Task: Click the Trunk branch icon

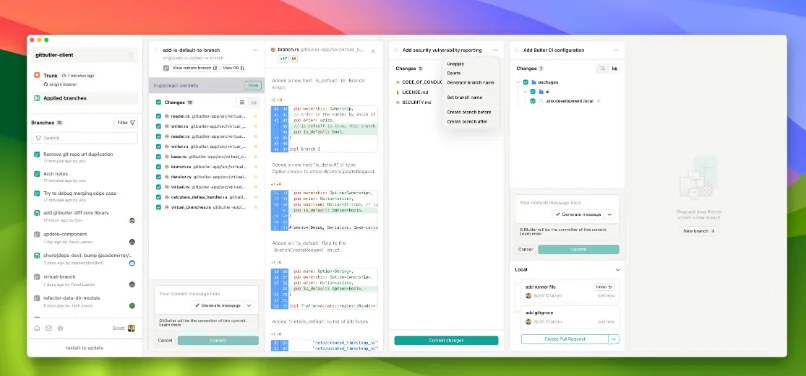Action: [x=37, y=75]
